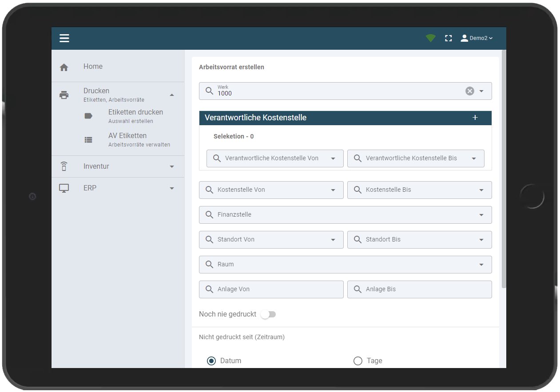Click the monitor icon next to ERP
The height and width of the screenshot is (392, 560).
point(64,188)
